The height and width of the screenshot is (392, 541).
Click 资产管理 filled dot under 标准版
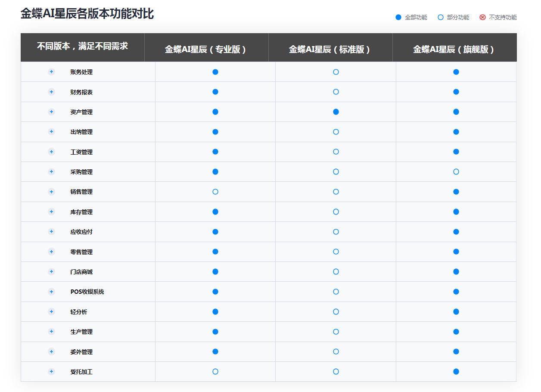(x=336, y=112)
